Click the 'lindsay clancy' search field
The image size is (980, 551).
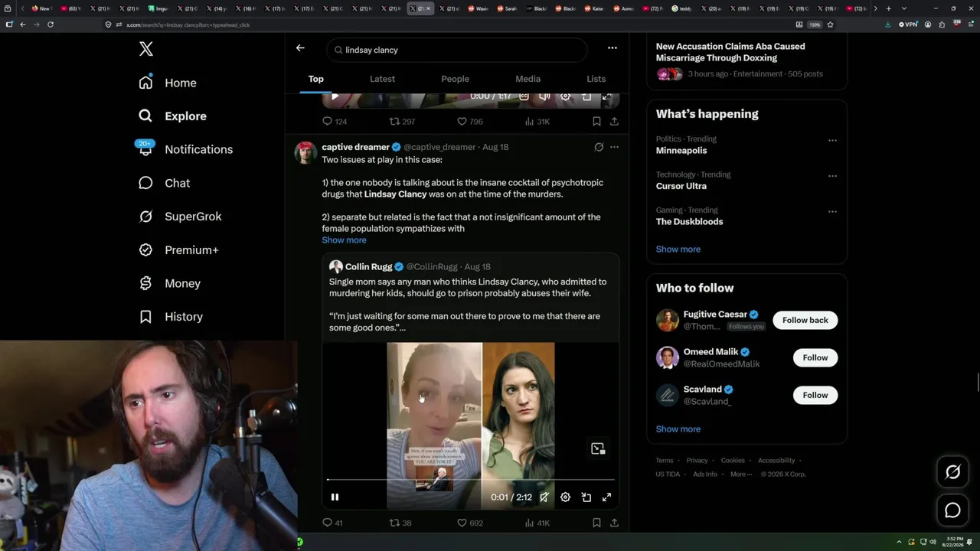pos(457,50)
